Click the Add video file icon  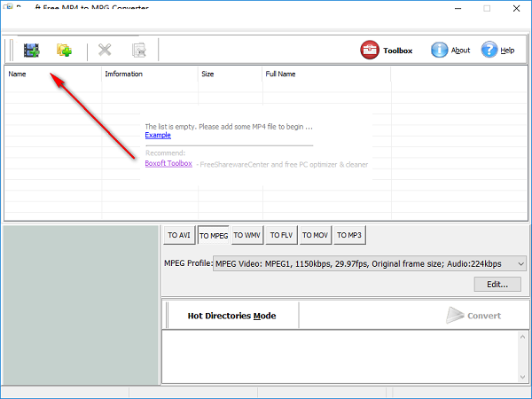pos(32,51)
